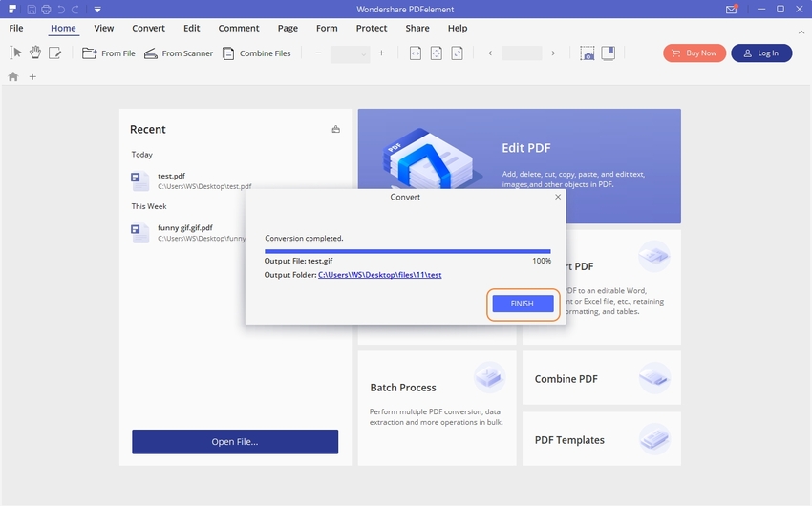The width and height of the screenshot is (812, 506).
Task: Select the Edit object tool icon
Action: 54,53
